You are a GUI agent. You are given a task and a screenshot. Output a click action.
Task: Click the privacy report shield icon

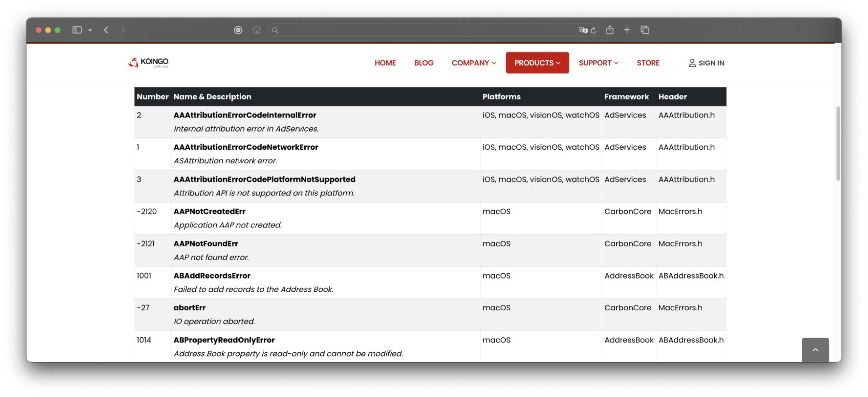(238, 30)
